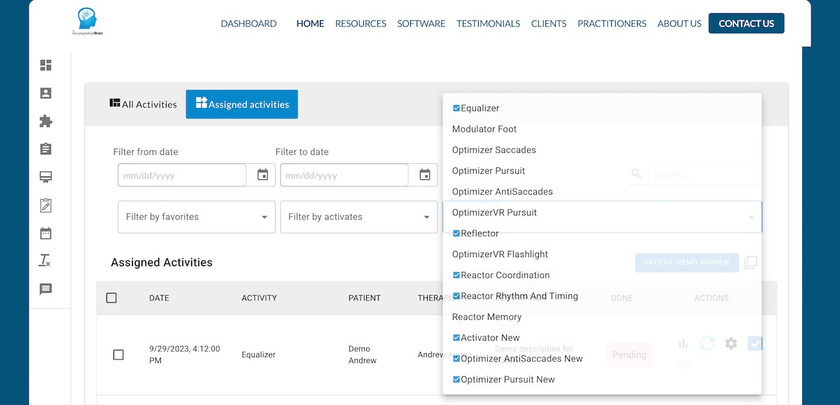Open the chat message sidebar icon
Viewport: 840px width, 405px height.
(x=46, y=289)
